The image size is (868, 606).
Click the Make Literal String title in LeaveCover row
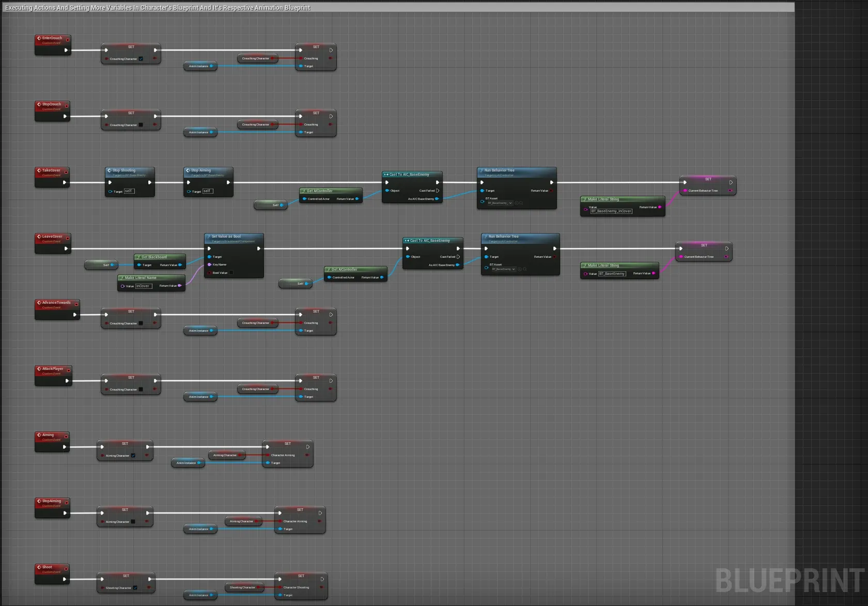coord(603,266)
